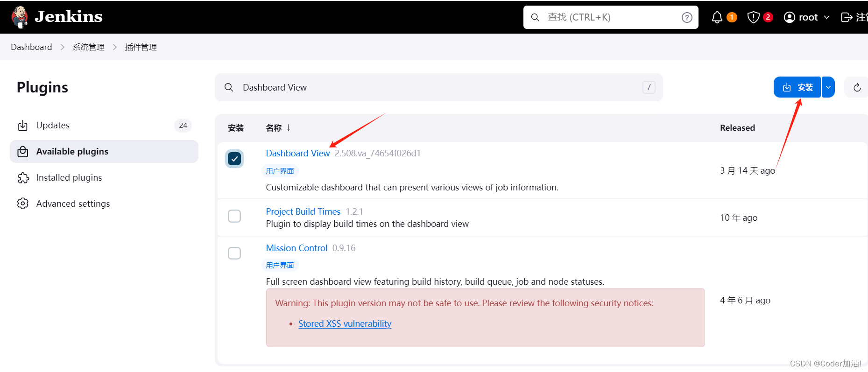Click the logout icon in header
This screenshot has width=868, height=372.
click(847, 17)
